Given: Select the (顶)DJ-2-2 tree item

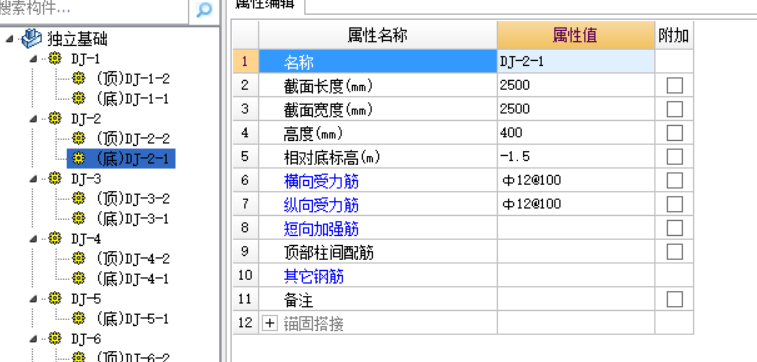Looking at the screenshot, I should coord(133,139).
